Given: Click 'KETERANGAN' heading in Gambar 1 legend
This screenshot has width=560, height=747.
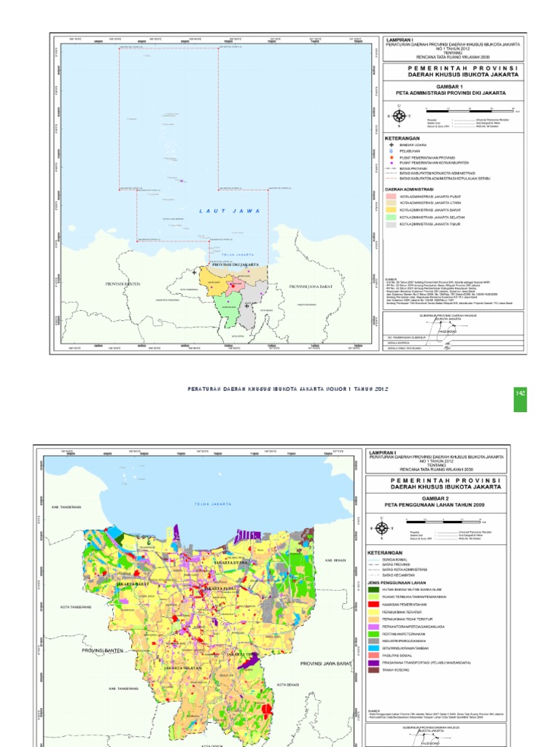Looking at the screenshot, I should tap(402, 139).
